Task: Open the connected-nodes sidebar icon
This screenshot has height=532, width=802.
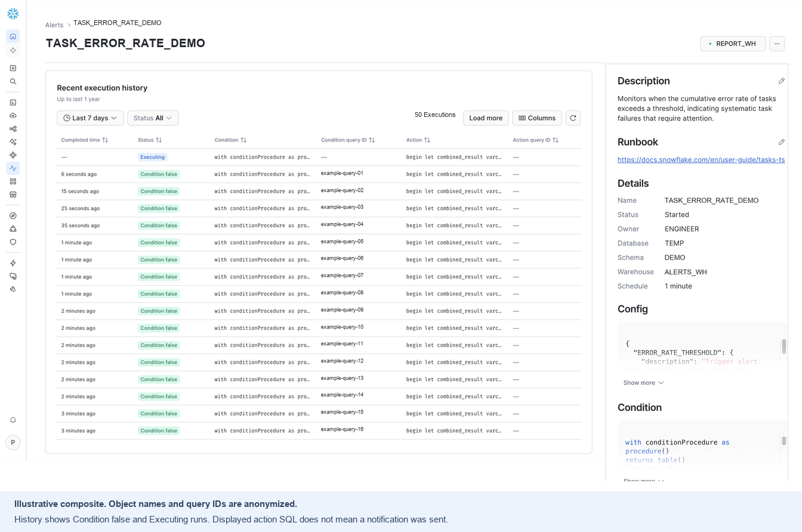Action: [x=13, y=129]
